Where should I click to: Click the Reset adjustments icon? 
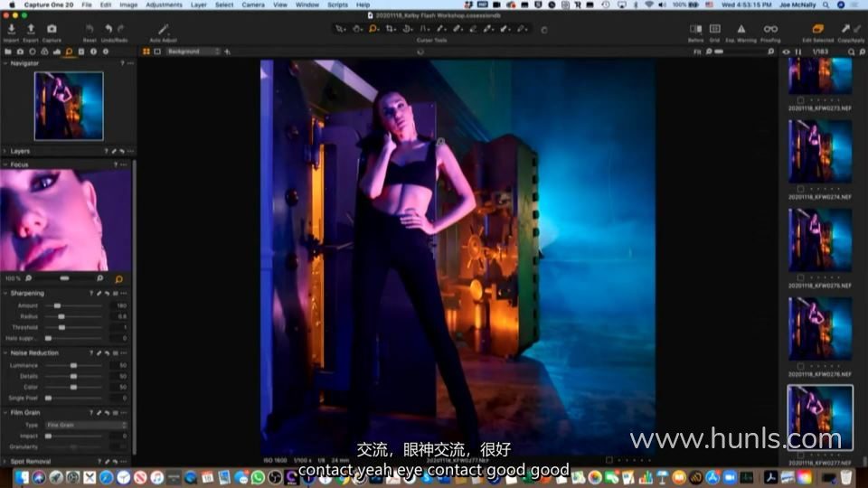point(90,29)
